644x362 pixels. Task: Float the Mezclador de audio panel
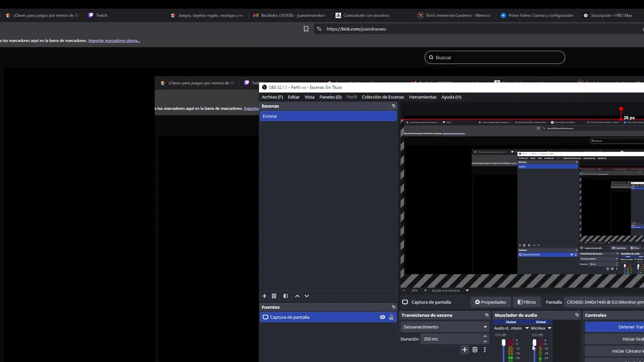click(x=577, y=315)
